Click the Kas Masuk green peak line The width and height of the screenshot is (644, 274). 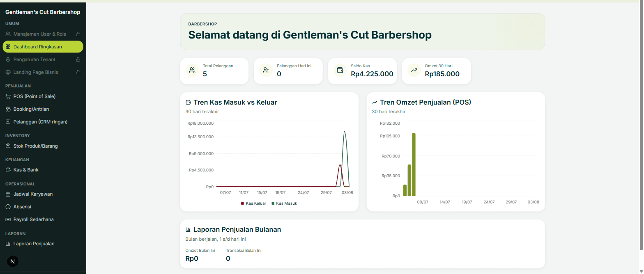pyautogui.click(x=344, y=132)
